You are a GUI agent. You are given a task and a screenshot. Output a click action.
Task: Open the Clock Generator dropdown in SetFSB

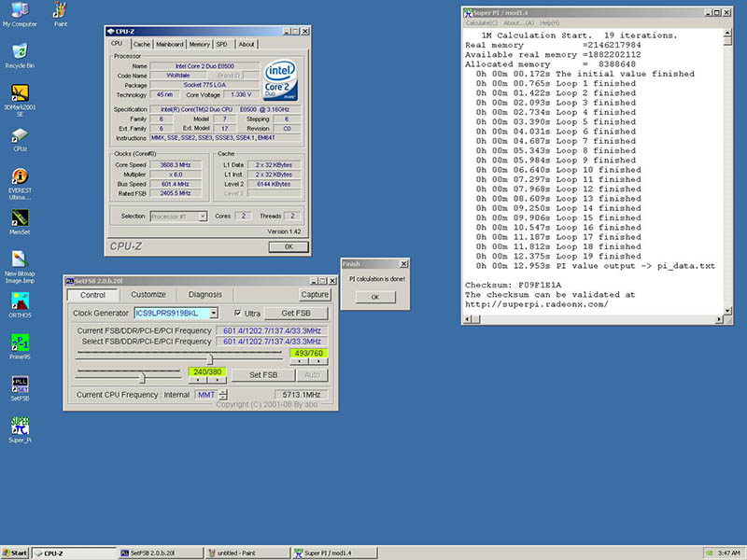click(214, 313)
